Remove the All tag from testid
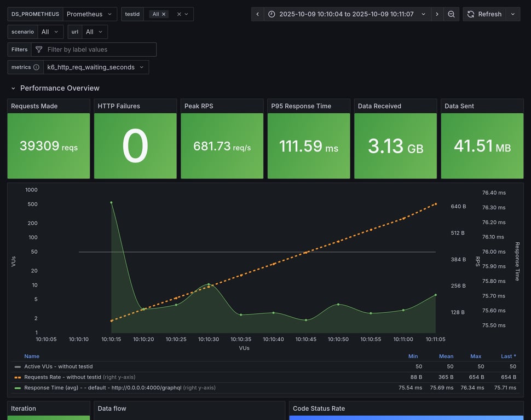This screenshot has width=531, height=420. click(x=164, y=14)
